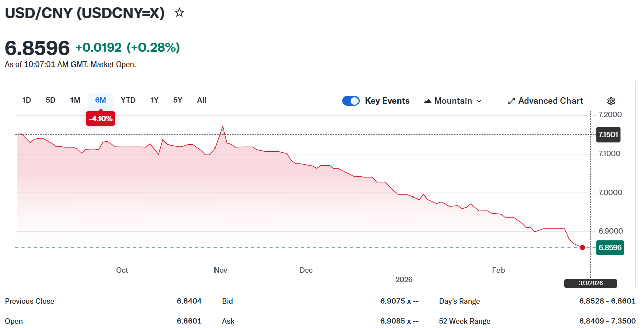The image size is (644, 328).
Task: Click the Advanced Chart expand arrows icon
Action: tap(511, 101)
